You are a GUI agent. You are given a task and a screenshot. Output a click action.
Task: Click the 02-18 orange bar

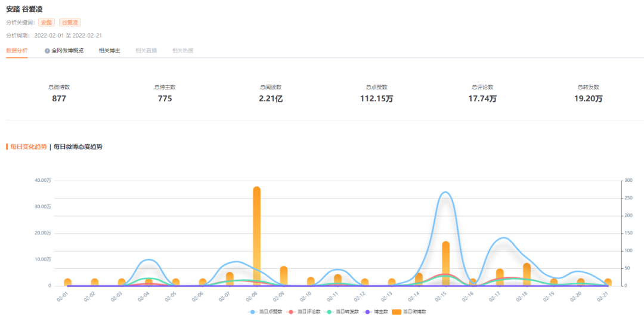(x=527, y=274)
